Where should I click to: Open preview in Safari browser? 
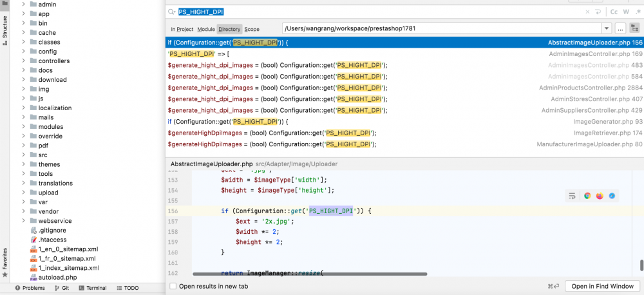click(x=612, y=196)
